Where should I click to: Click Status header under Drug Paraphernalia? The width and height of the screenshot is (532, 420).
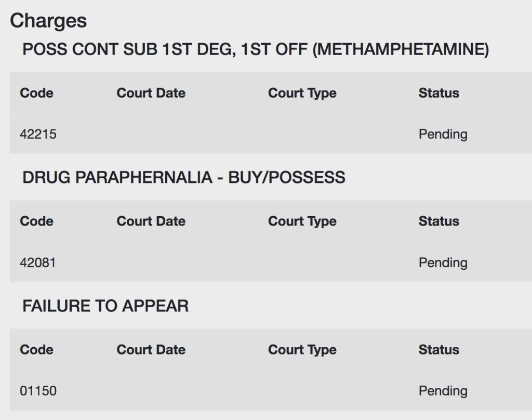(x=438, y=221)
